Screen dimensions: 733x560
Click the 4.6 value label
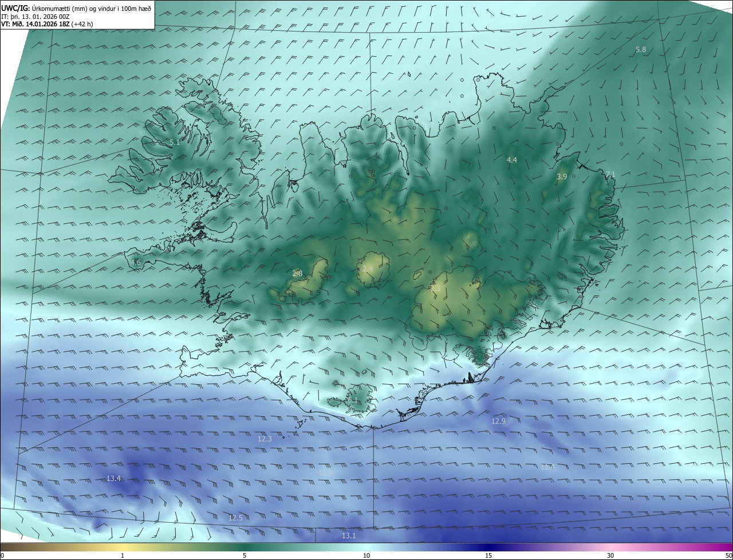tap(136, 263)
